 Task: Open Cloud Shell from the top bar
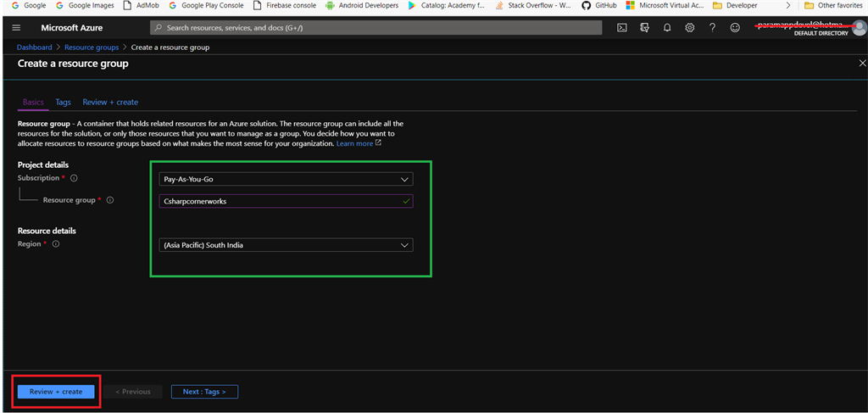click(621, 28)
